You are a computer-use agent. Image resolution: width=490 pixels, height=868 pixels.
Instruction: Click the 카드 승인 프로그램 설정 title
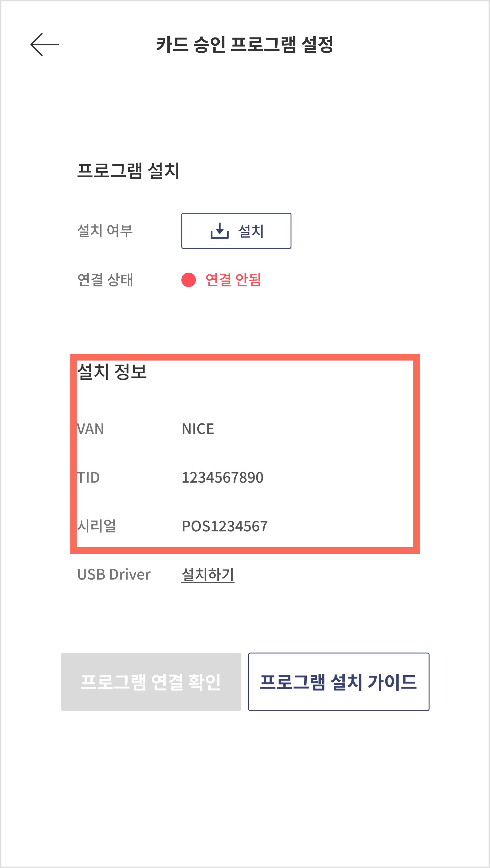coord(245,44)
